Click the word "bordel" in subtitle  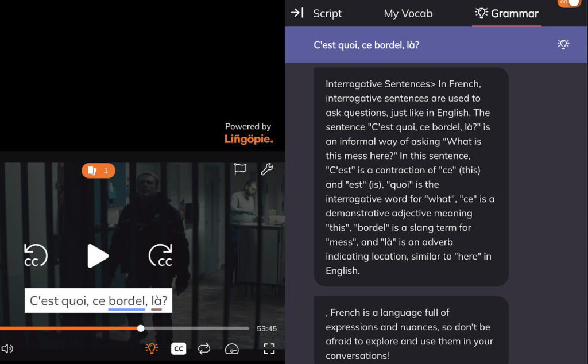(x=126, y=300)
